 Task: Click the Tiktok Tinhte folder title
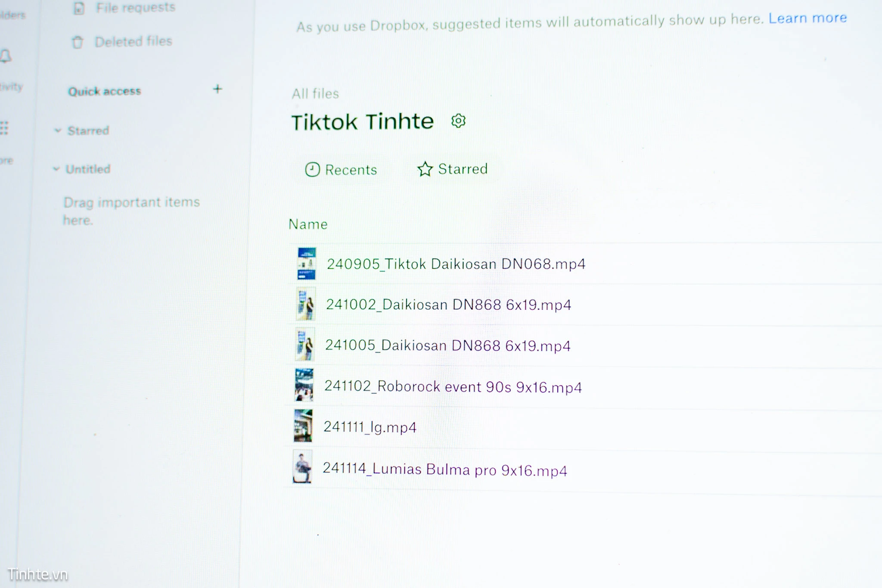[x=363, y=121]
